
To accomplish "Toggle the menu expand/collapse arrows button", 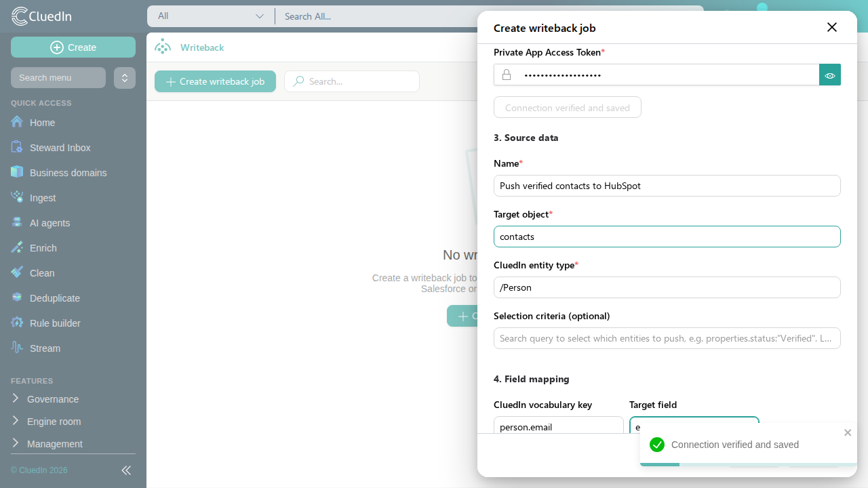I will point(125,78).
